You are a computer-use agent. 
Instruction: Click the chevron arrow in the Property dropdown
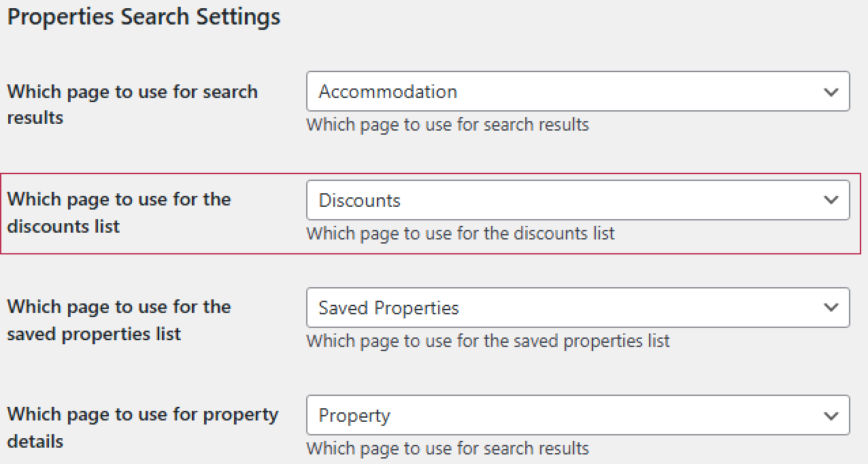click(x=831, y=416)
